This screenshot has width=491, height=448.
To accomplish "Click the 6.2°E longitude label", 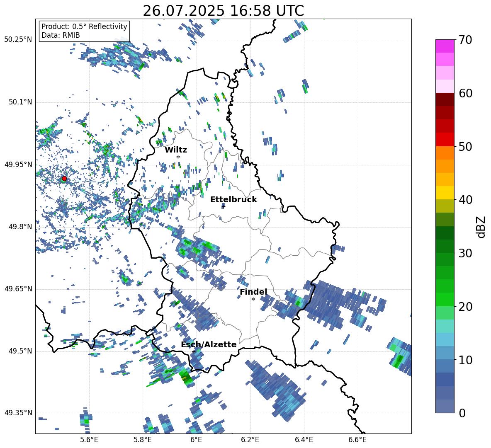I will (x=250, y=440).
